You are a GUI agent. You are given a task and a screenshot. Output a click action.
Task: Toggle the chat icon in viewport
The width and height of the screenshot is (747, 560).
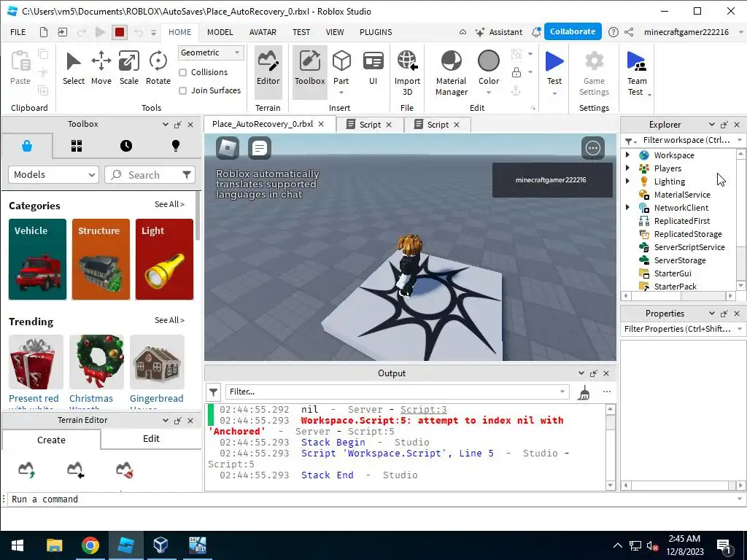point(260,148)
